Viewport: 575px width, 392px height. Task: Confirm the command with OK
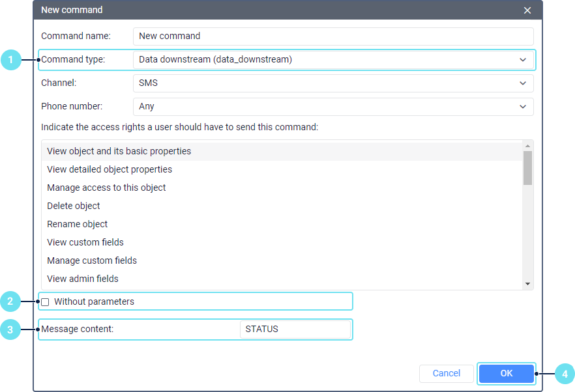coord(506,373)
